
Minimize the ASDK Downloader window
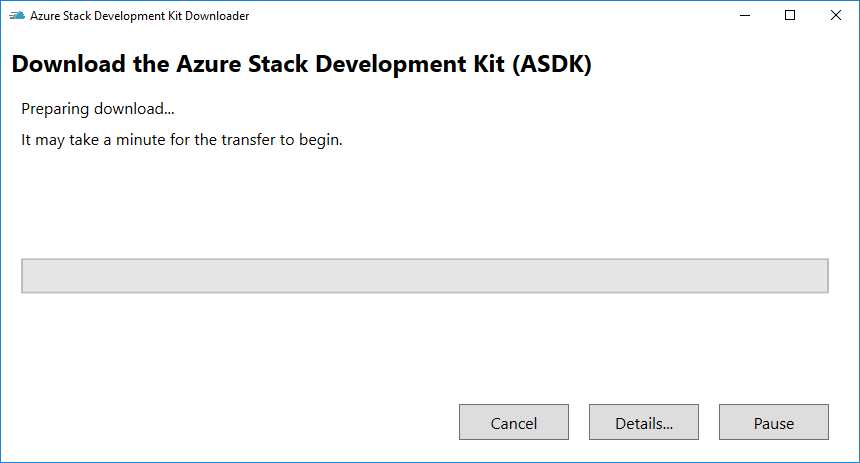point(744,15)
